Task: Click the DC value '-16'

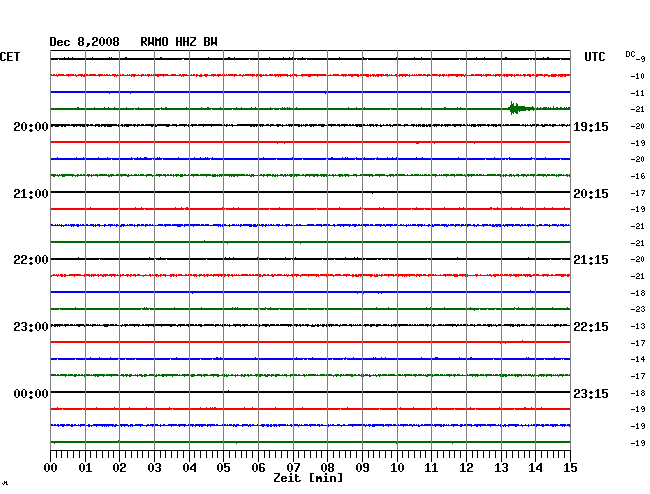Action: pos(638,176)
